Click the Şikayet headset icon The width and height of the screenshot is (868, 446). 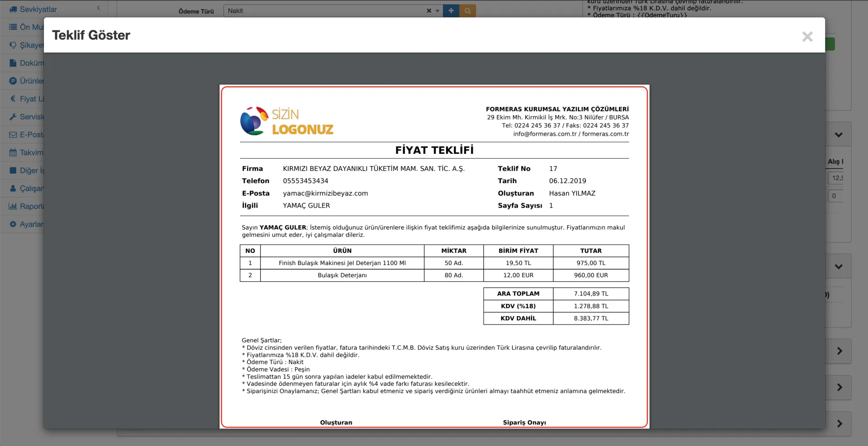[13, 45]
